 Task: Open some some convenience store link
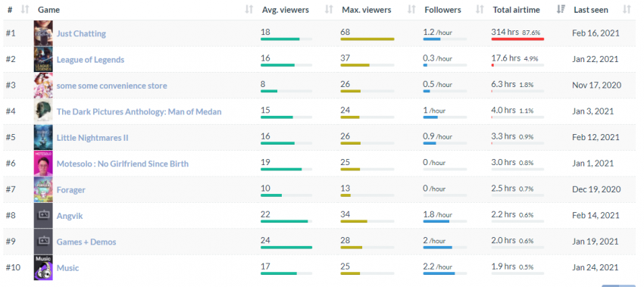[x=111, y=86]
